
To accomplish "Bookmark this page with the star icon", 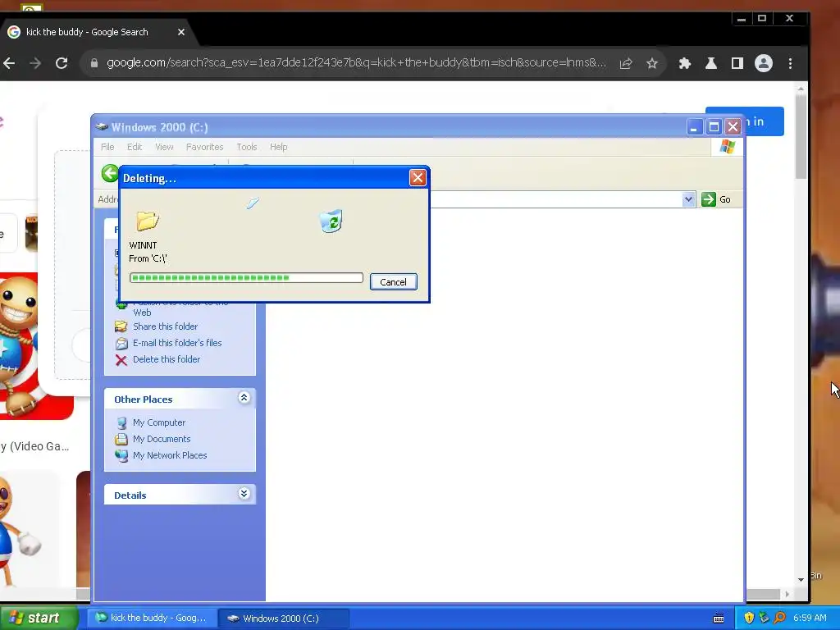I will click(x=652, y=63).
